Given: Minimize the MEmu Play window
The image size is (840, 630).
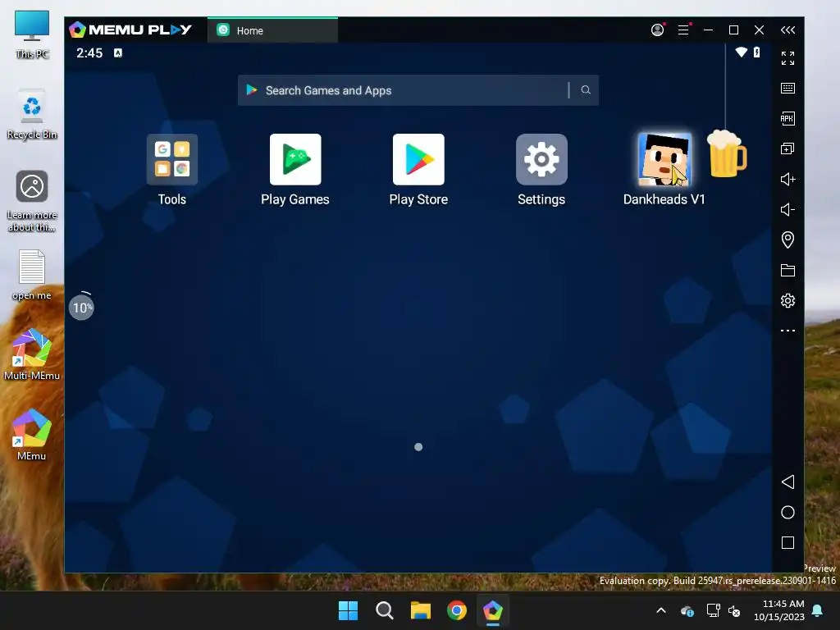Looking at the screenshot, I should tap(708, 30).
